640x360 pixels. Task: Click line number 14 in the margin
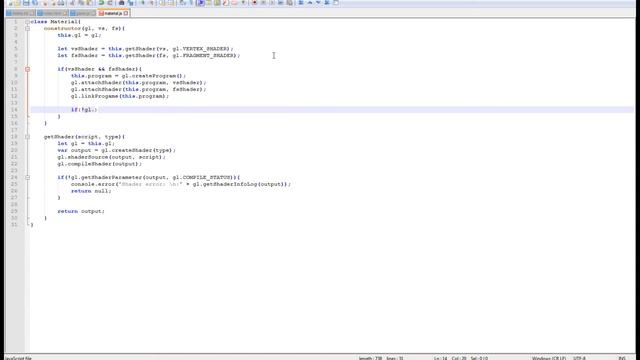14,110
